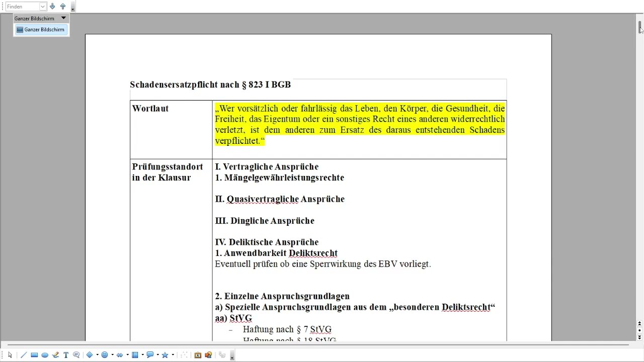Click a) Spezielle Anspruchsgrundlagen line

point(355,307)
